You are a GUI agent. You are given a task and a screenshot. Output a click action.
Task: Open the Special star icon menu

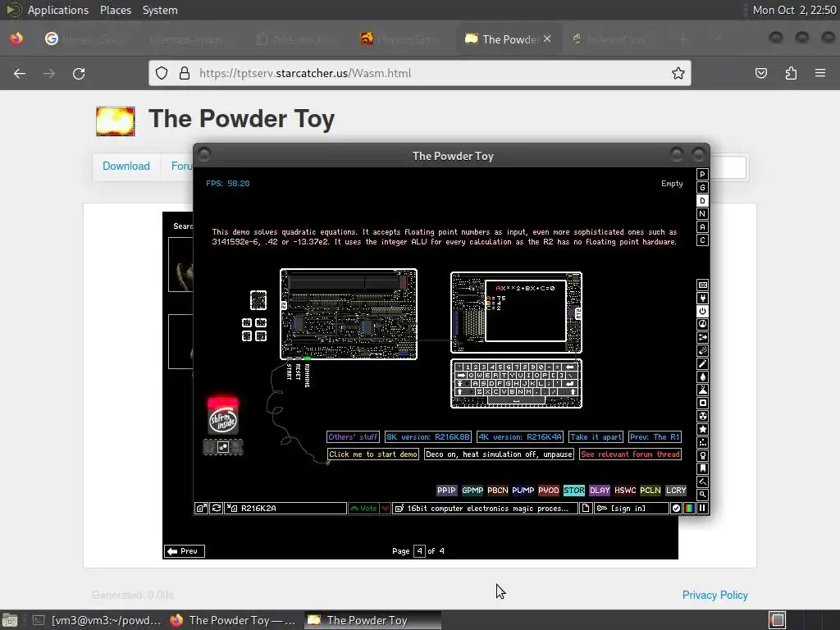coord(702,429)
